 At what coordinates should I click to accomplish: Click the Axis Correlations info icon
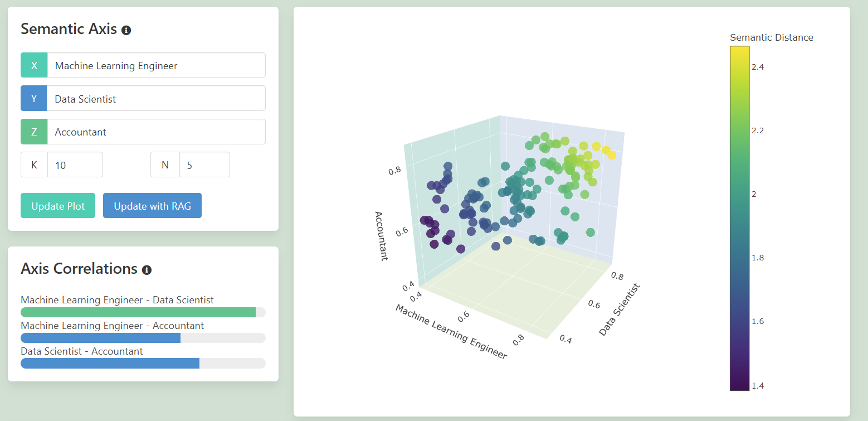point(147,270)
